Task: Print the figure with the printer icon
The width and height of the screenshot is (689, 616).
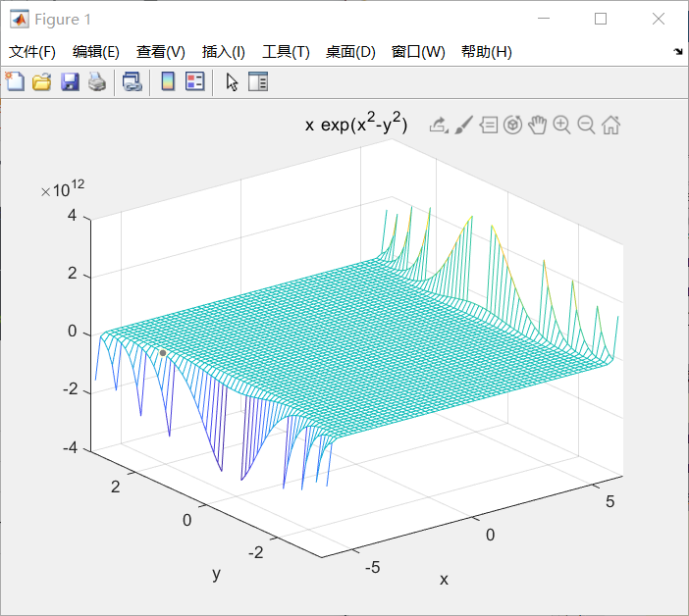Action: click(97, 82)
